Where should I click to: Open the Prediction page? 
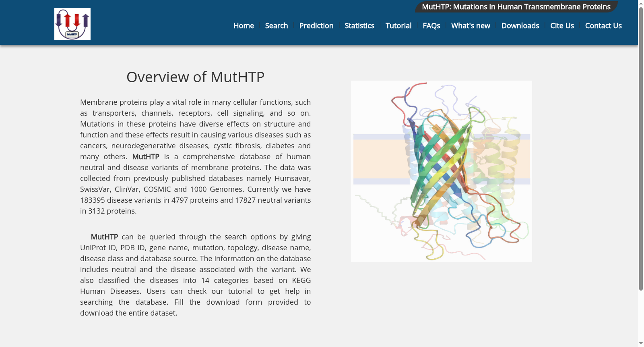point(316,26)
